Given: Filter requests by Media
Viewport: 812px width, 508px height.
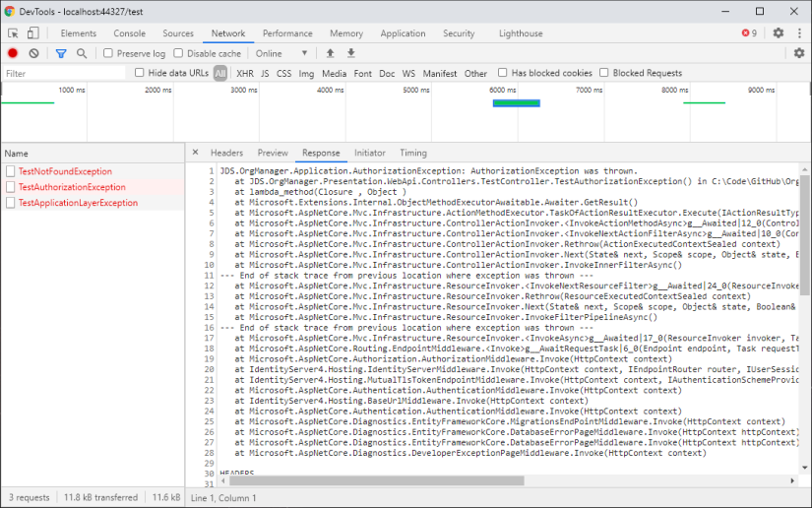Looking at the screenshot, I should click(x=334, y=73).
